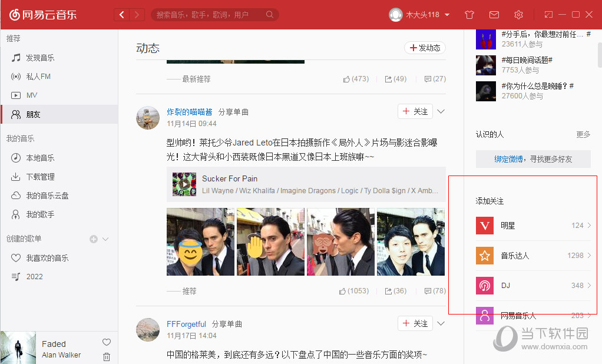602x364 pixels.
Task: Click the DJ category icon
Action: [484, 285]
